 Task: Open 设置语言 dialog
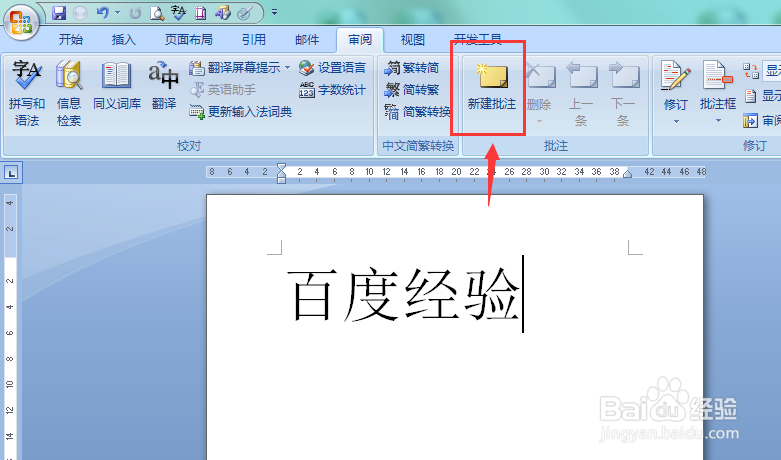(333, 68)
